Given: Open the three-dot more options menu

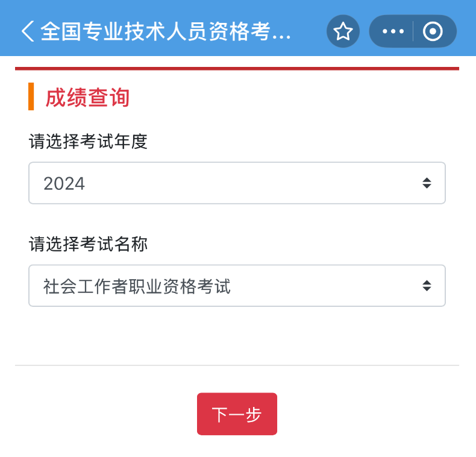Looking at the screenshot, I should (x=393, y=31).
